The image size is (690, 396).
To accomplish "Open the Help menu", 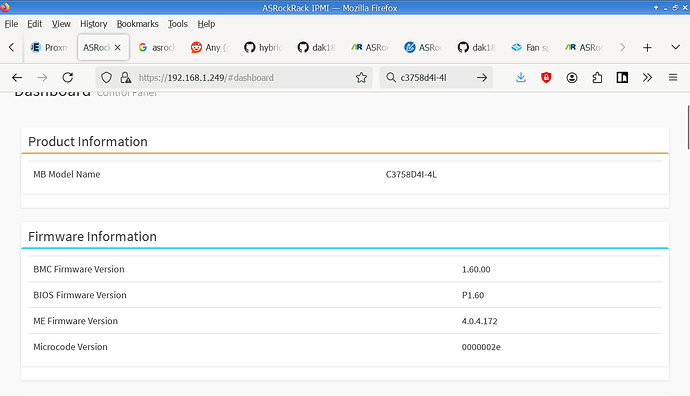I will (206, 24).
